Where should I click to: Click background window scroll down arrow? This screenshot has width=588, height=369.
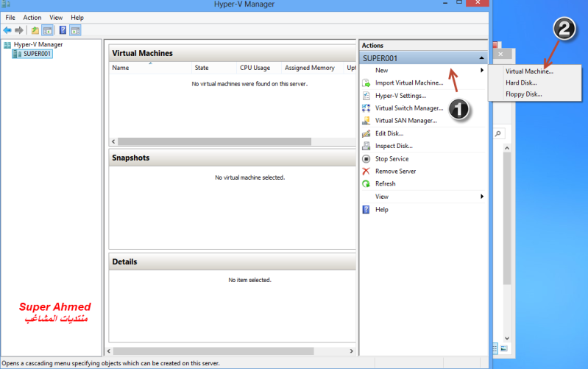click(x=507, y=338)
